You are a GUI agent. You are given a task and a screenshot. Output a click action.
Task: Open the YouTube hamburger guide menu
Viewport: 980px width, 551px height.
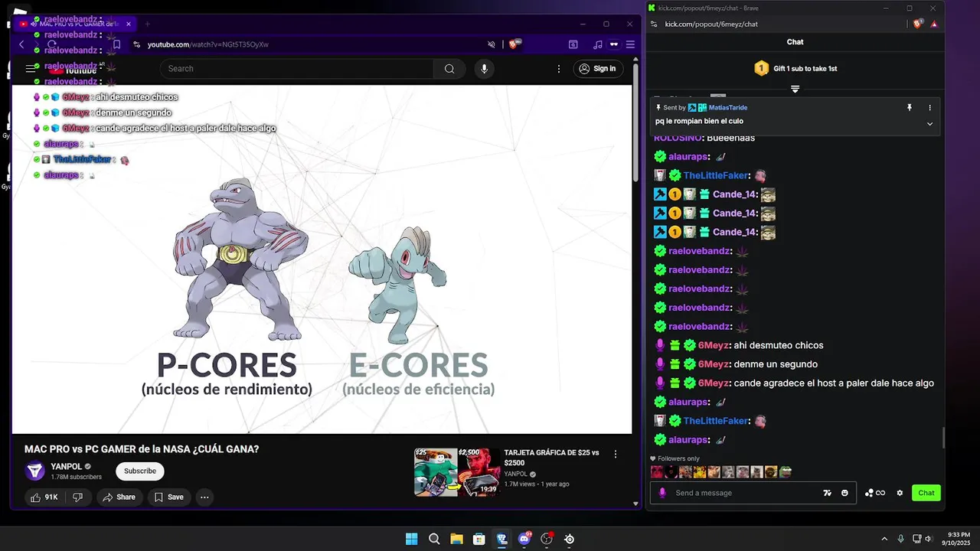coord(31,69)
